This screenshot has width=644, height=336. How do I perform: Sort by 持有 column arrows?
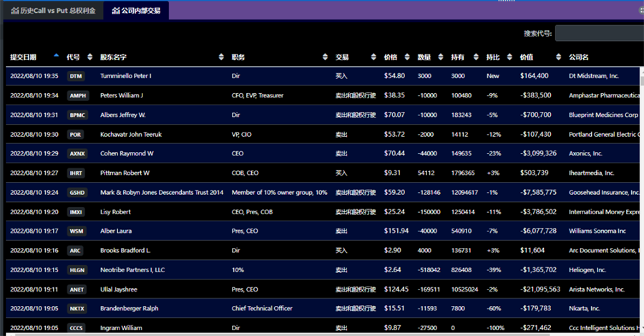pos(476,57)
